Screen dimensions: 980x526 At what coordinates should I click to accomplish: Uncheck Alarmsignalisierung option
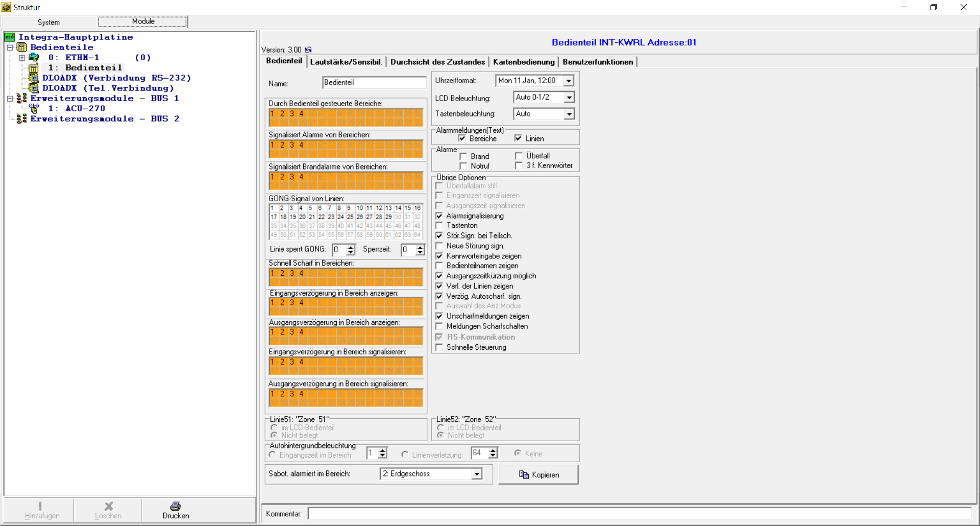coord(439,216)
